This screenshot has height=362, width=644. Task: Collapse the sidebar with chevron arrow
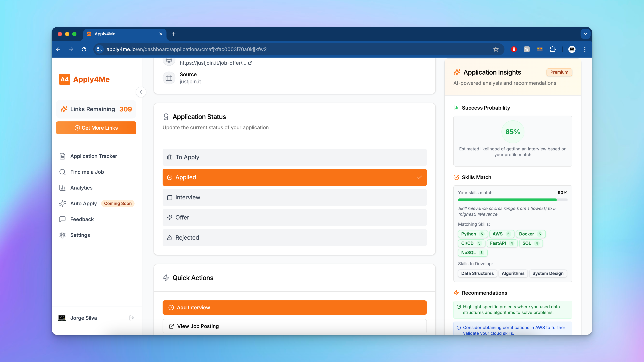coord(141,92)
